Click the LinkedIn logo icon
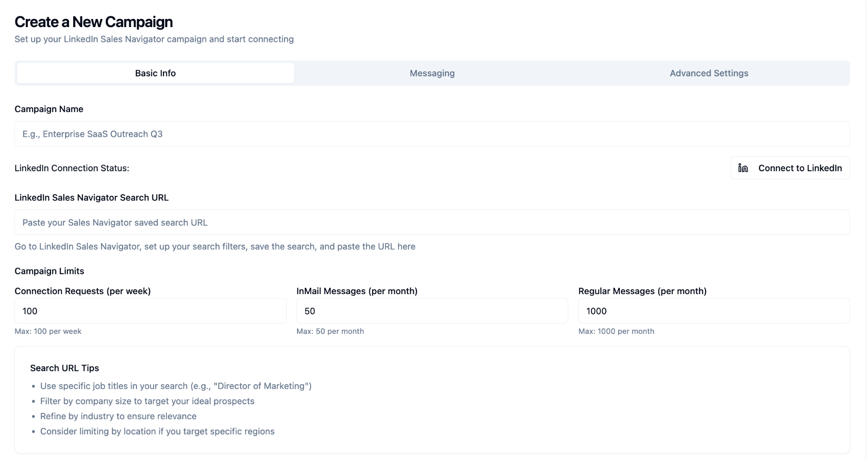This screenshot has height=459, width=868. click(x=743, y=168)
